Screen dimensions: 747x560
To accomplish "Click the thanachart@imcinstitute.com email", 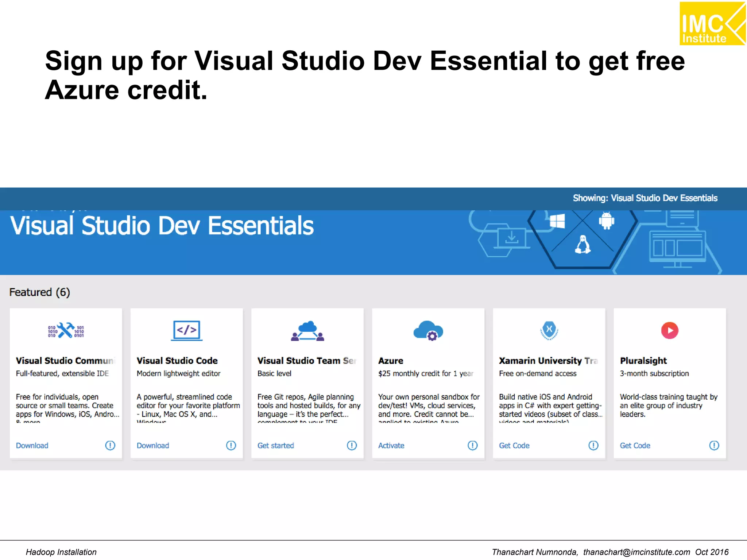I will [x=636, y=552].
